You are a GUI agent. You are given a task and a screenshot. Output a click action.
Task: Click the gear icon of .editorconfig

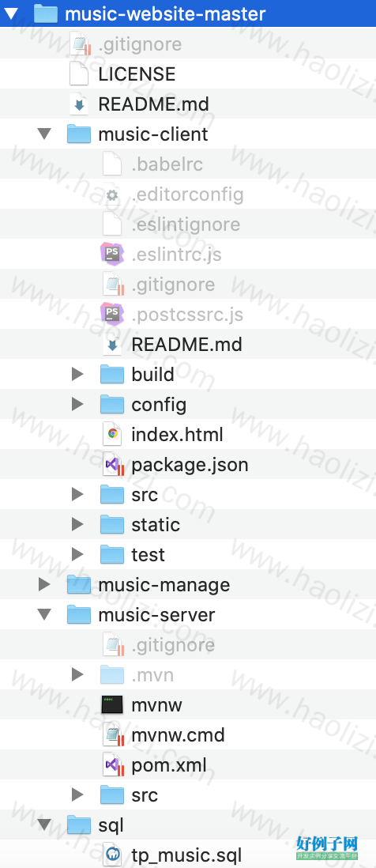click(112, 194)
